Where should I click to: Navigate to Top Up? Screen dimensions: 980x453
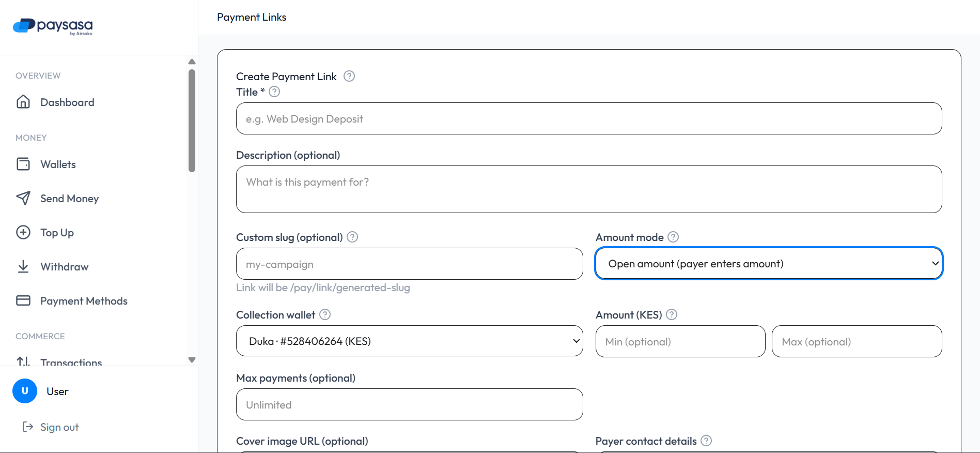57,233
